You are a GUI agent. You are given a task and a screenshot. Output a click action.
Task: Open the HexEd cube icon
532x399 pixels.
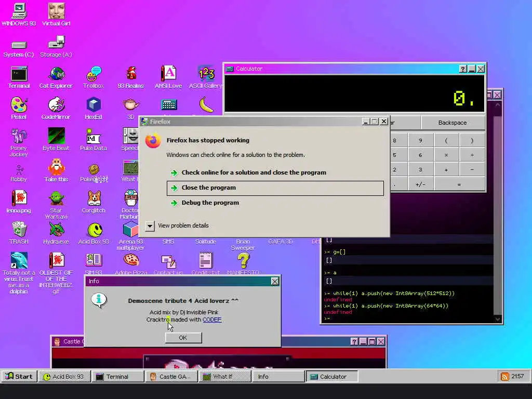94,109
